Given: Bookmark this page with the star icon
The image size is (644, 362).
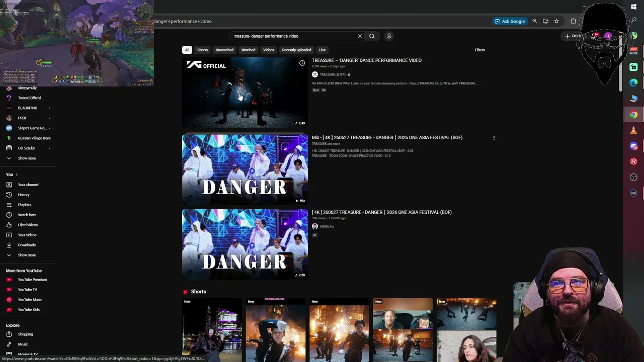Looking at the screenshot, I should pos(556,21).
